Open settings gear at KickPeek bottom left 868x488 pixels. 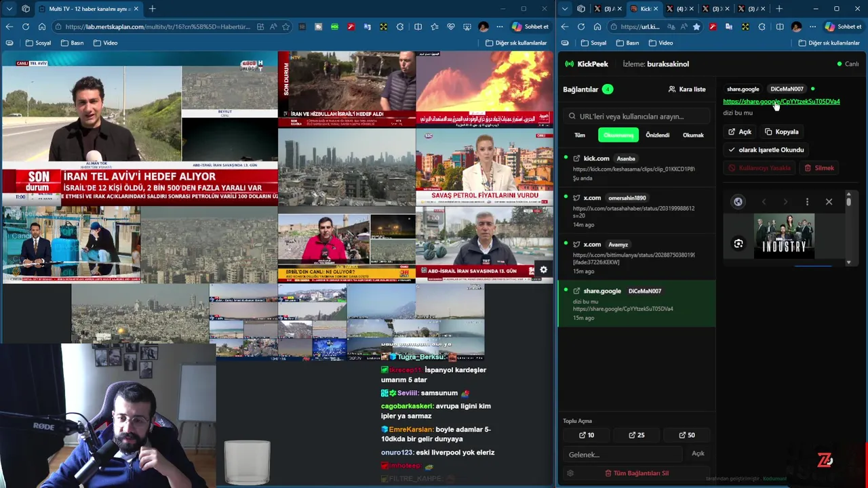pyautogui.click(x=570, y=473)
